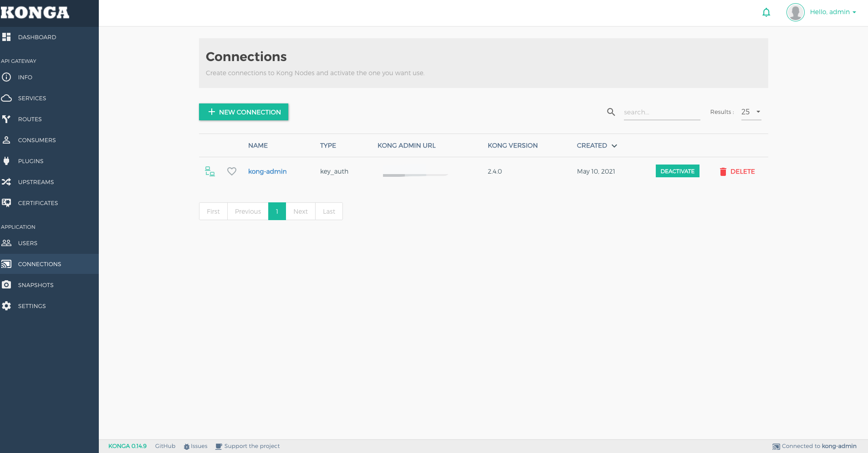This screenshot has height=453, width=868.
Task: Go to the Previous pagination page
Action: pos(248,211)
